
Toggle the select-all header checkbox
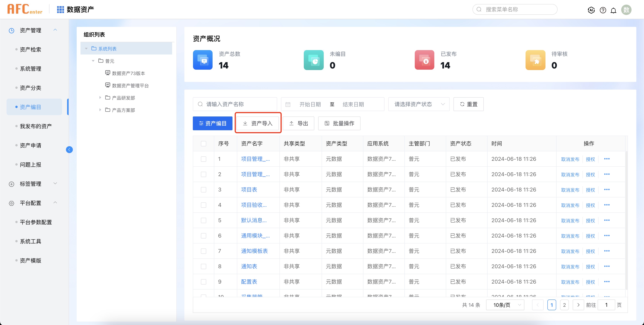point(204,144)
